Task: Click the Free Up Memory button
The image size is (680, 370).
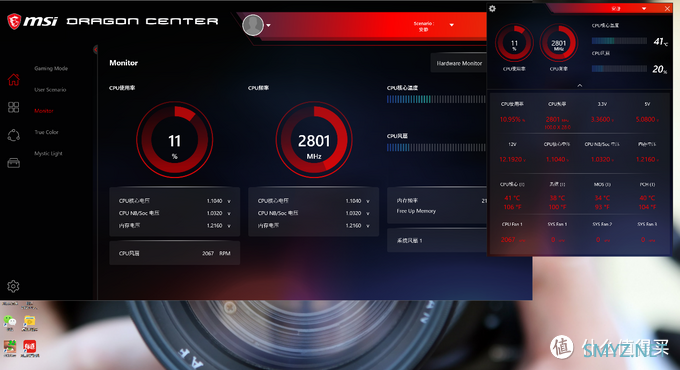Action: click(x=416, y=211)
